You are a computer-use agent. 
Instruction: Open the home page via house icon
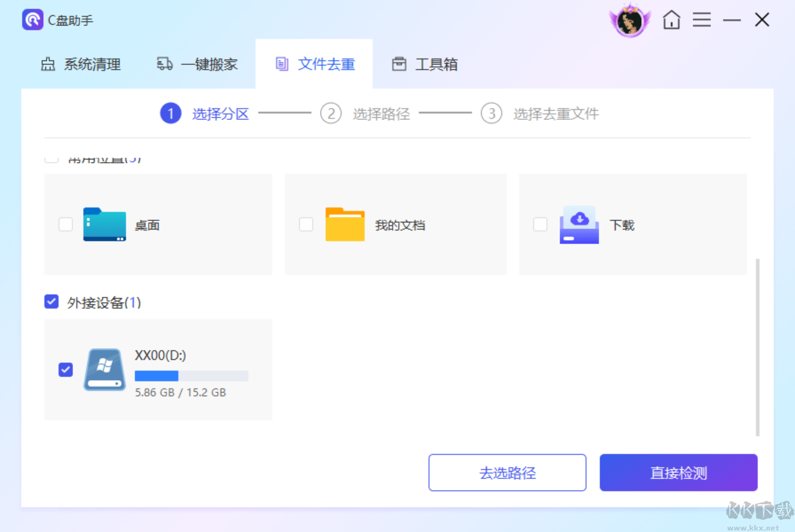click(671, 20)
